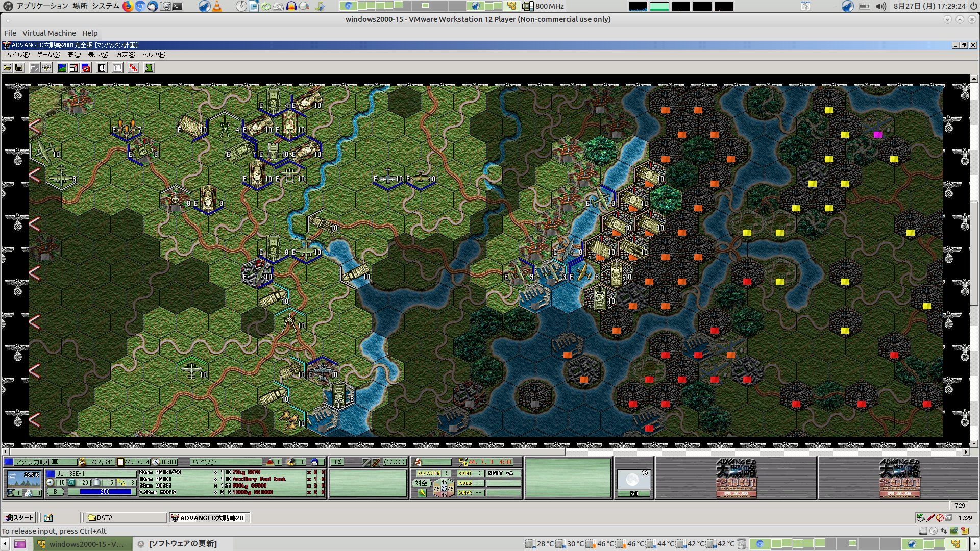Viewport: 980px width, 551px height.
Task: Open the VMware File menu
Action: tap(10, 33)
